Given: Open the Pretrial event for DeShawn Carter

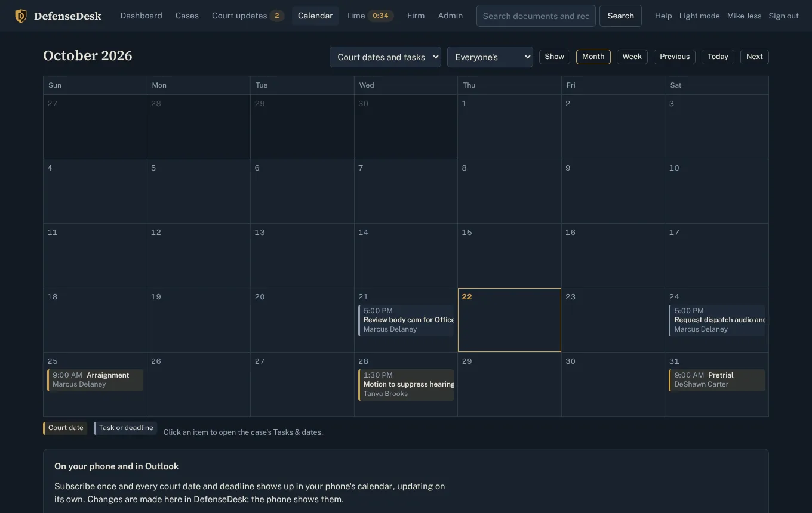Looking at the screenshot, I should click(717, 380).
